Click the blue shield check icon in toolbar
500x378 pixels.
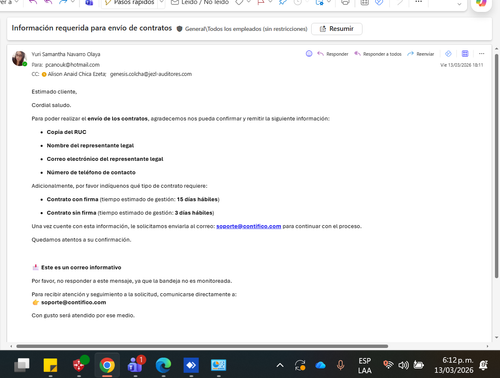point(379,3)
